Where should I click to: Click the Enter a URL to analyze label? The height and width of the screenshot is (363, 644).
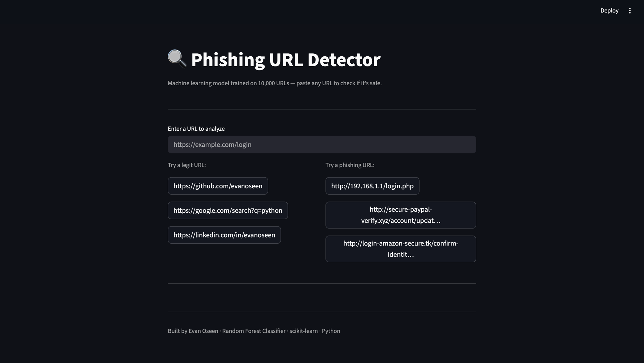tap(196, 129)
